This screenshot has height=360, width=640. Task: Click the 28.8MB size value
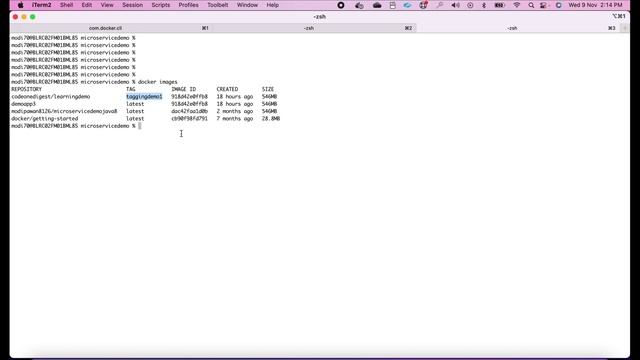point(271,119)
